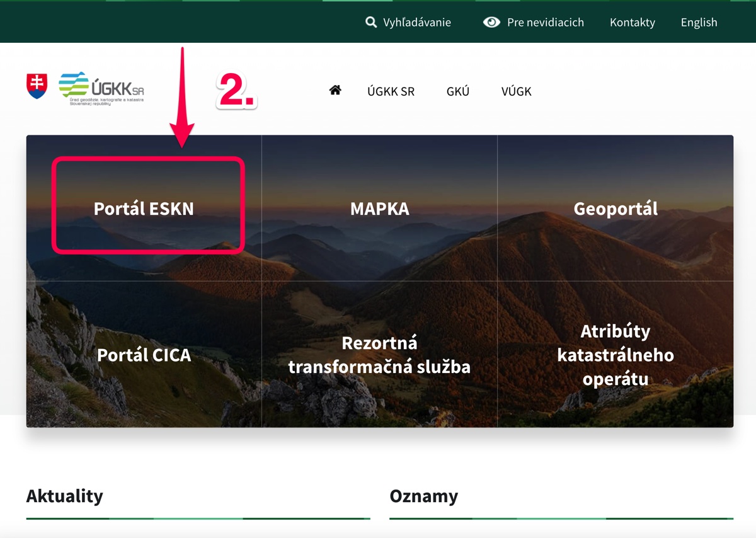Go to home via house icon

click(x=335, y=90)
